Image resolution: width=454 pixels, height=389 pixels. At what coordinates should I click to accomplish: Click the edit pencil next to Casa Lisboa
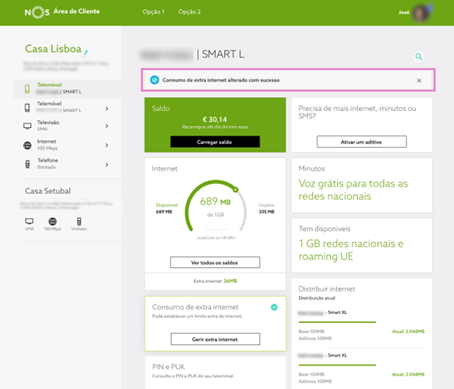pyautogui.click(x=86, y=52)
